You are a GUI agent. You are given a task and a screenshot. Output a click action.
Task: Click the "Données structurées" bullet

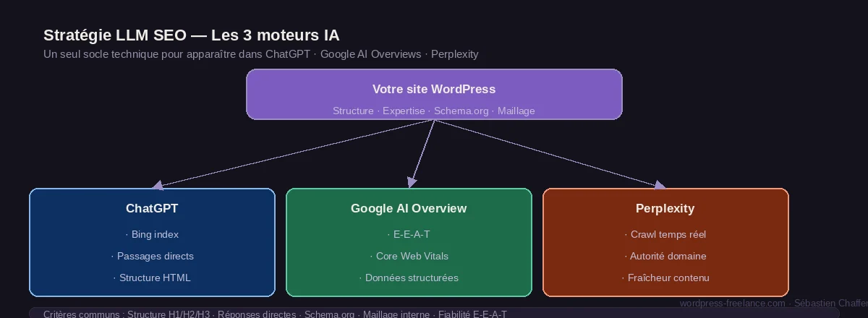tap(409, 278)
